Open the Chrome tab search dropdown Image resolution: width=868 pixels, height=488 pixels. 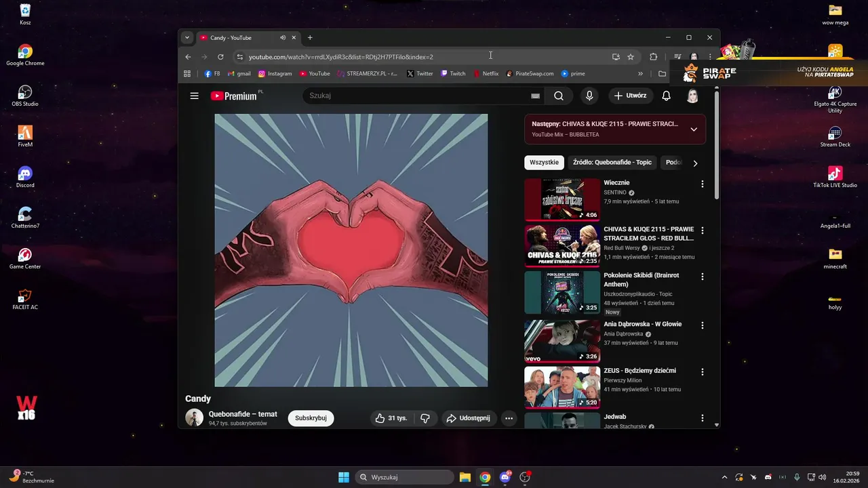[187, 38]
